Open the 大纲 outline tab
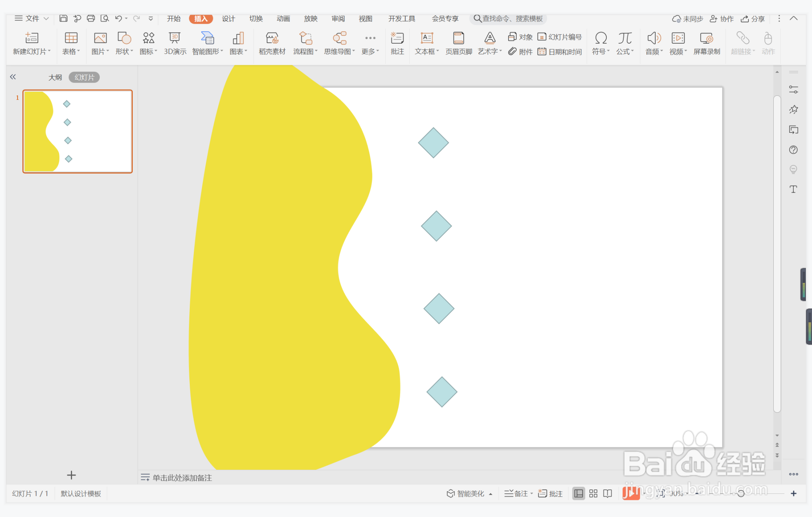 coord(55,77)
